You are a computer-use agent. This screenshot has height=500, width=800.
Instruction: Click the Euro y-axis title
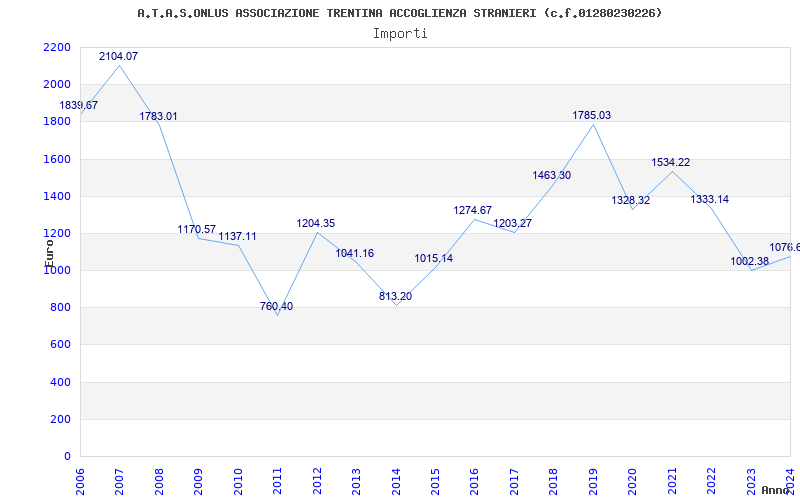tap(49, 253)
